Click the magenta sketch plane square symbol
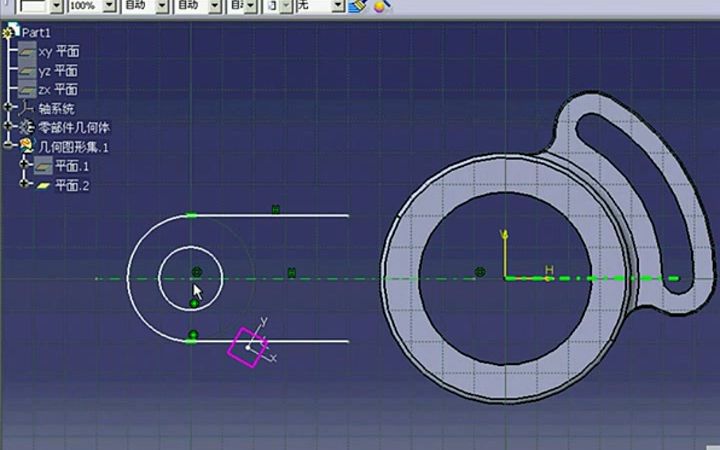Viewport: 720px width, 450px height. coord(247,347)
